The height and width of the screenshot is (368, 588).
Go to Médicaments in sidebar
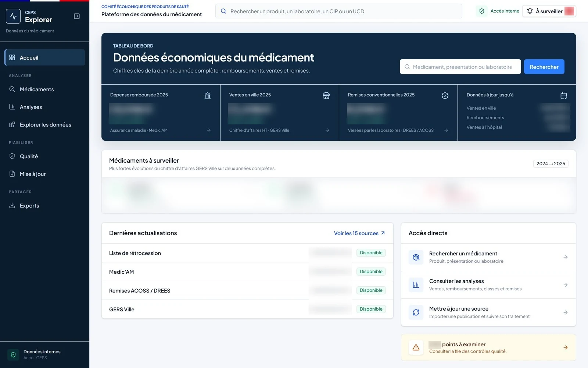(x=44, y=89)
